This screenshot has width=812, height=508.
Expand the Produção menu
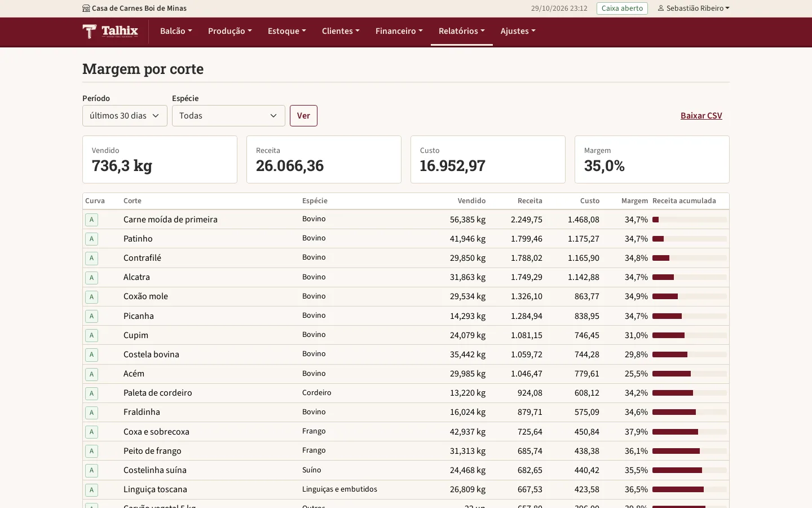(230, 31)
